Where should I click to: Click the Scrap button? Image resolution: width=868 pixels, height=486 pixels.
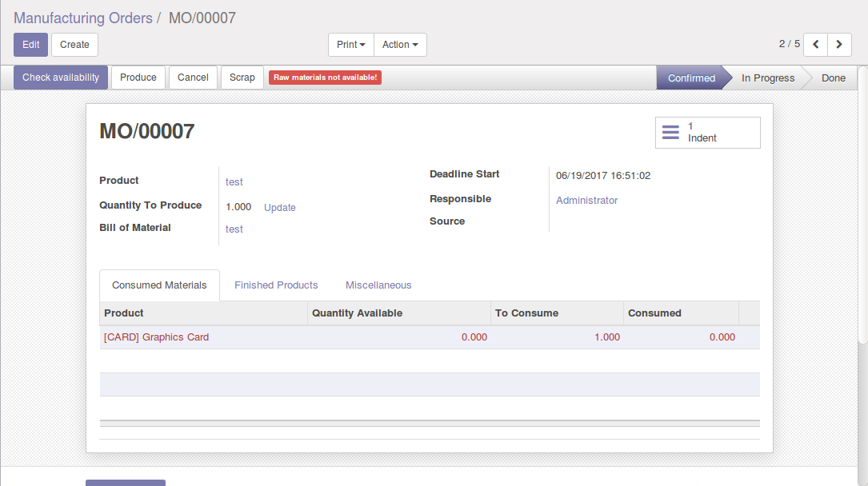coord(242,78)
